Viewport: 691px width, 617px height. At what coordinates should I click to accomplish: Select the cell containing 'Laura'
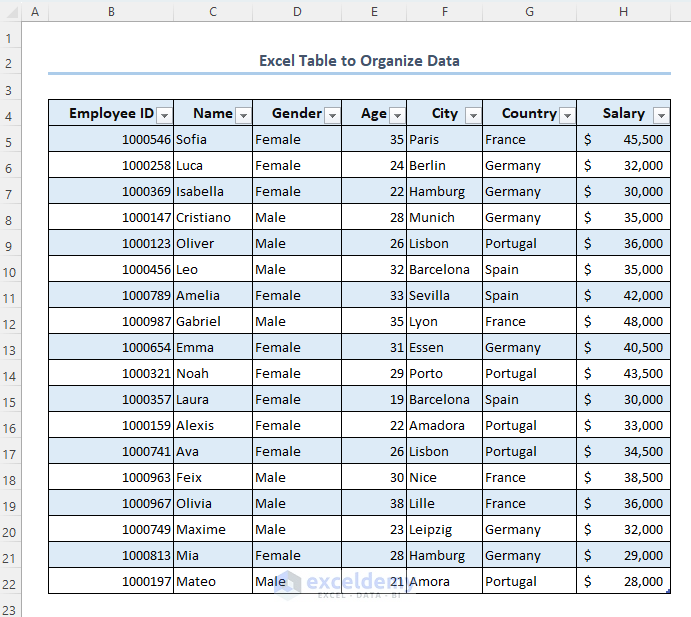pyautogui.click(x=213, y=399)
